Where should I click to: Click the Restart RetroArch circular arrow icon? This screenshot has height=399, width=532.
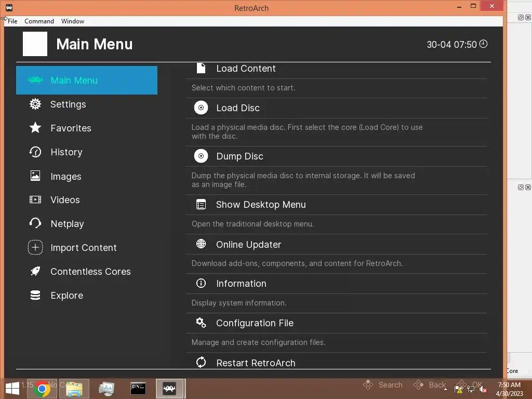pos(201,362)
